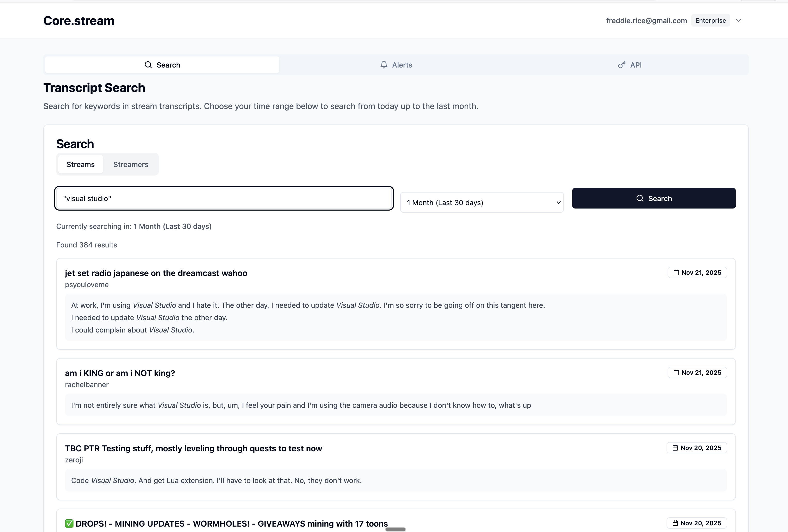788x532 pixels.
Task: Open the Core.stream home link
Action: pyautogui.click(x=79, y=20)
